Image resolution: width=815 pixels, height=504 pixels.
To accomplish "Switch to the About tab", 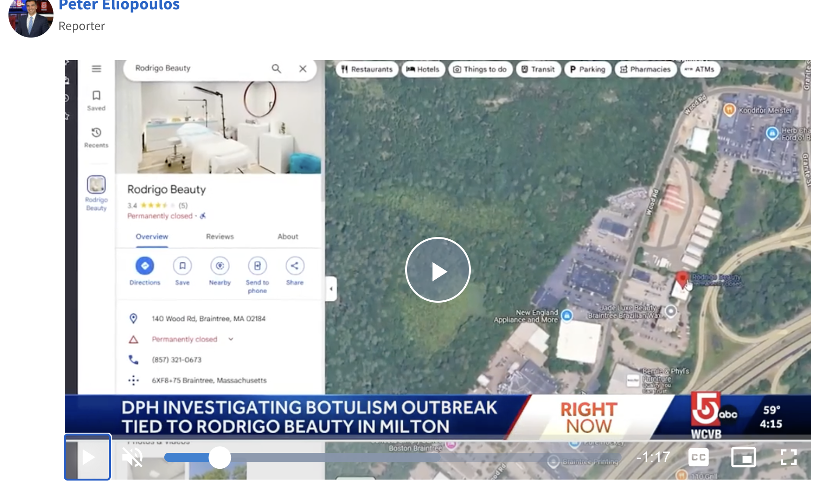I will [287, 237].
